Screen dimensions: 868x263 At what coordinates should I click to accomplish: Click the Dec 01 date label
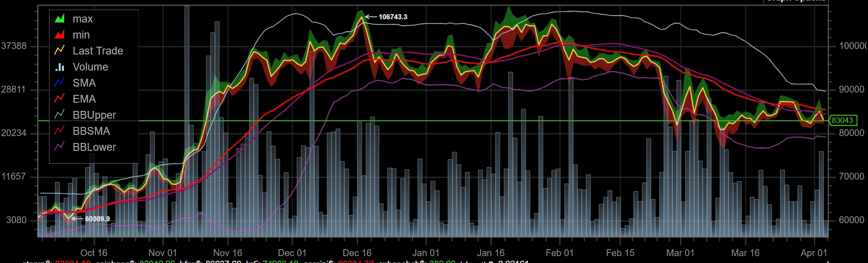point(292,253)
